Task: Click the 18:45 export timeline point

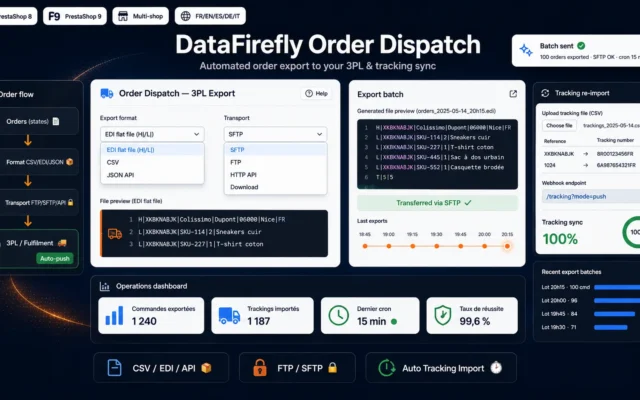Action: pos(365,246)
